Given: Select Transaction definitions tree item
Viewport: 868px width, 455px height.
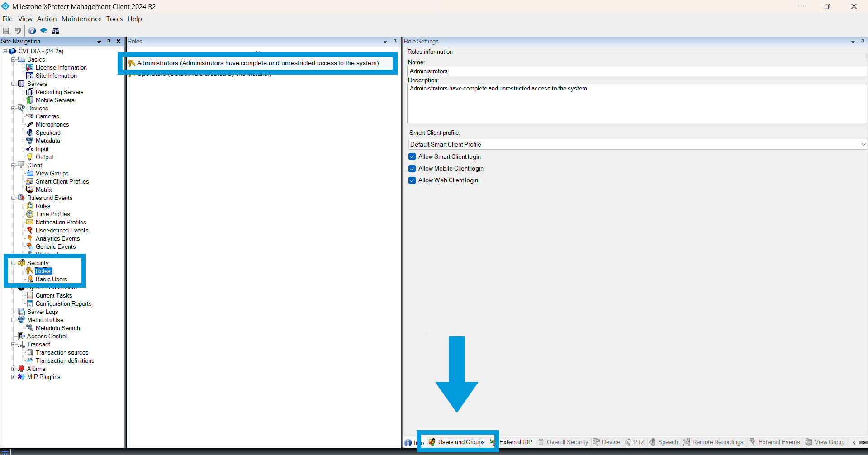Looking at the screenshot, I should pyautogui.click(x=65, y=360).
